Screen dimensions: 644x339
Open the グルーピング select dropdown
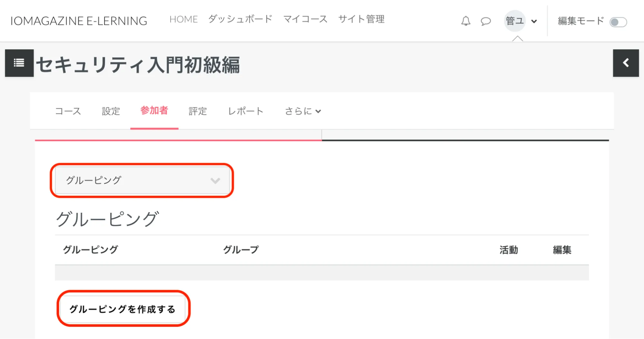click(x=142, y=180)
